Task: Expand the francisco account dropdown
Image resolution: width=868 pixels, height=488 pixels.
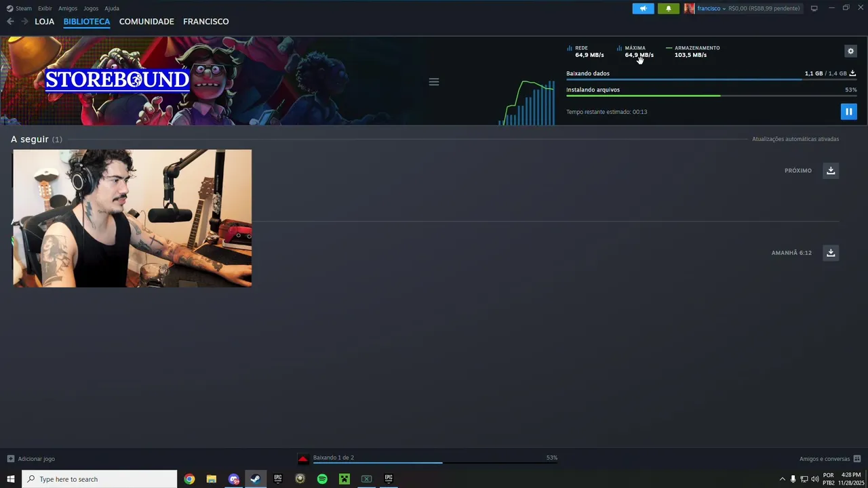Action: point(711,8)
